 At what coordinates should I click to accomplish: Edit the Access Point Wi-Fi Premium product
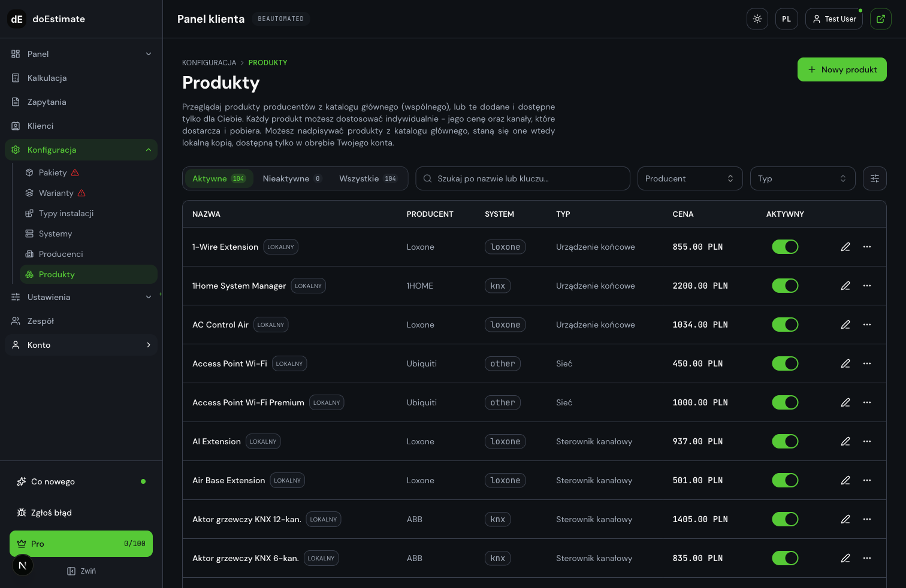point(845,402)
